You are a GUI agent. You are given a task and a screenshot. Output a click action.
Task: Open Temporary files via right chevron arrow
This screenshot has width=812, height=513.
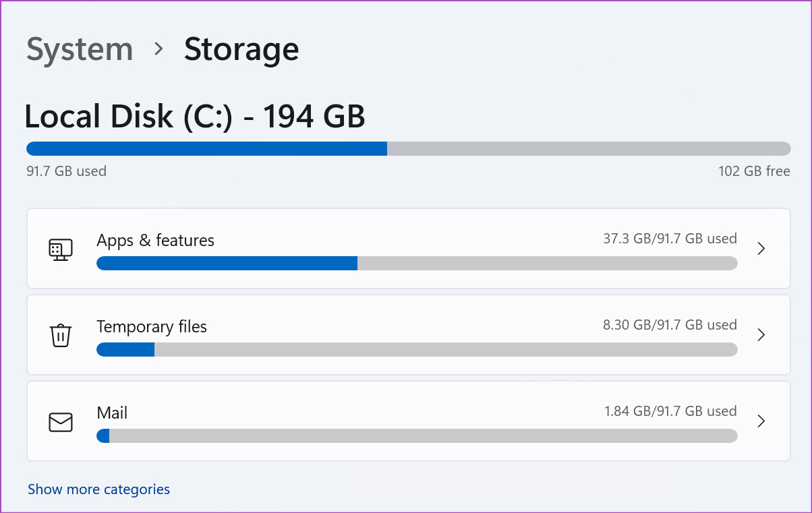coord(761,335)
